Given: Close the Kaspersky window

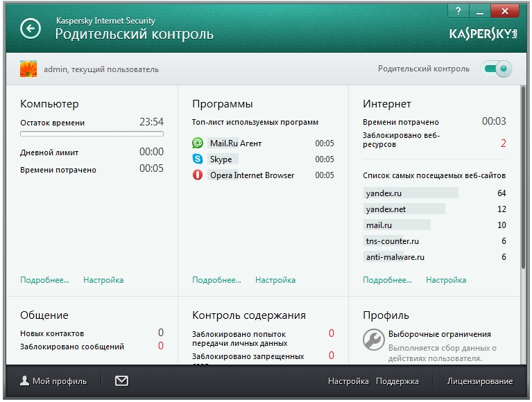Looking at the screenshot, I should tap(505, 11).
